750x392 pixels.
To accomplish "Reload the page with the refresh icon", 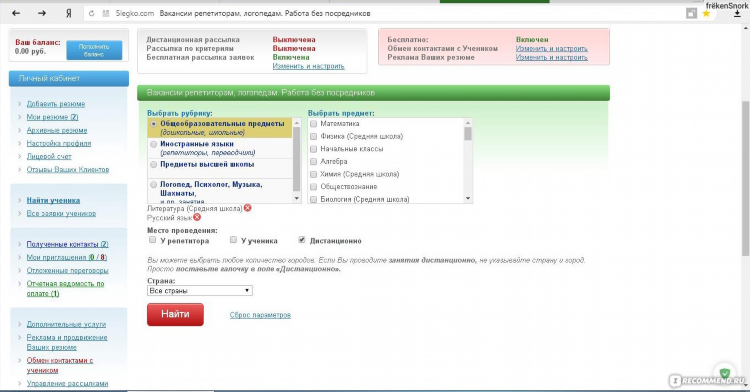I will pyautogui.click(x=91, y=13).
